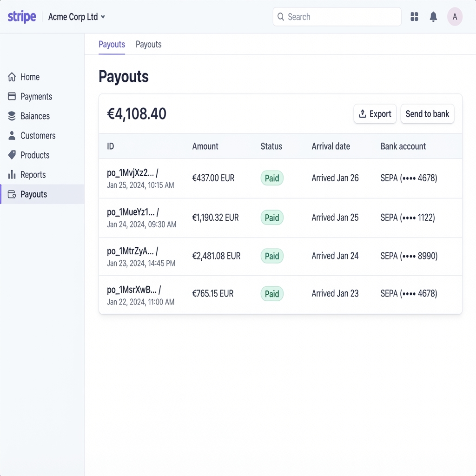Screen dimensions: 476x476
Task: Open payout po_1MtrZyA...
Action: pyautogui.click(x=132, y=251)
